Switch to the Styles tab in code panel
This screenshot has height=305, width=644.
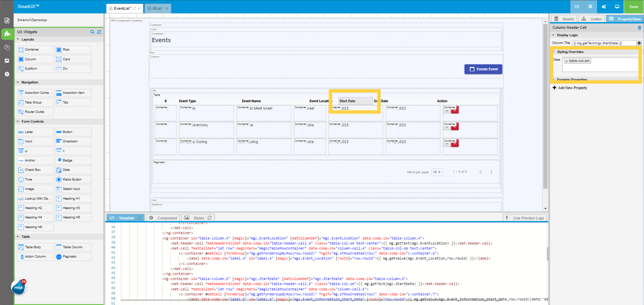(198, 218)
